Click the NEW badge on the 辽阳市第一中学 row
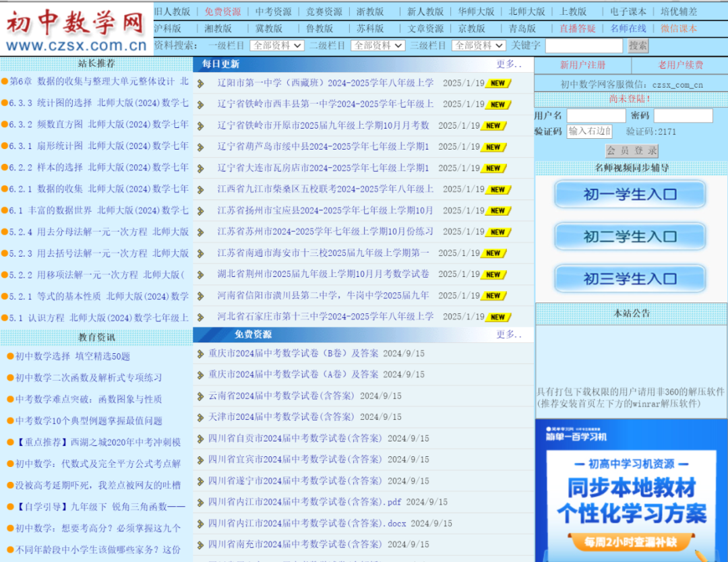 [498, 84]
